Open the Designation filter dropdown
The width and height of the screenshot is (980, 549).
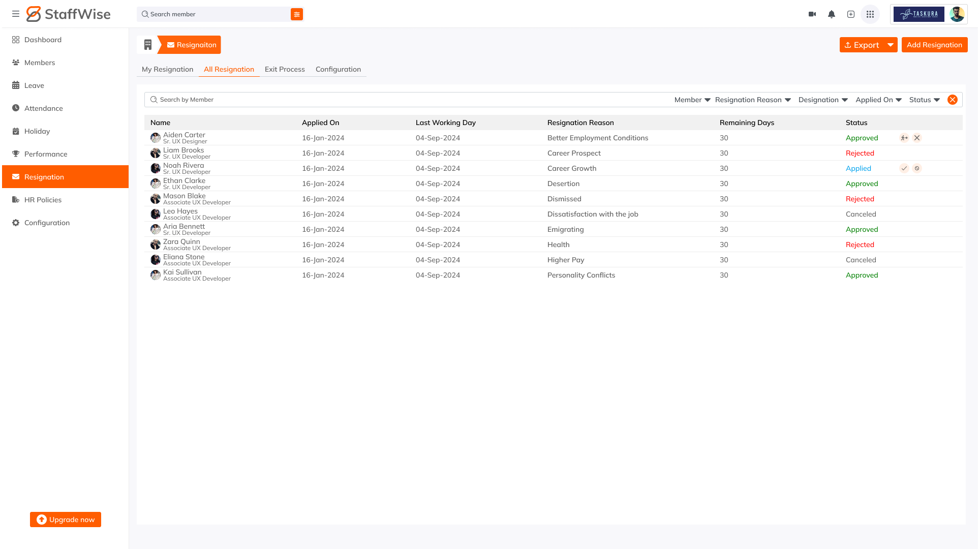click(823, 100)
